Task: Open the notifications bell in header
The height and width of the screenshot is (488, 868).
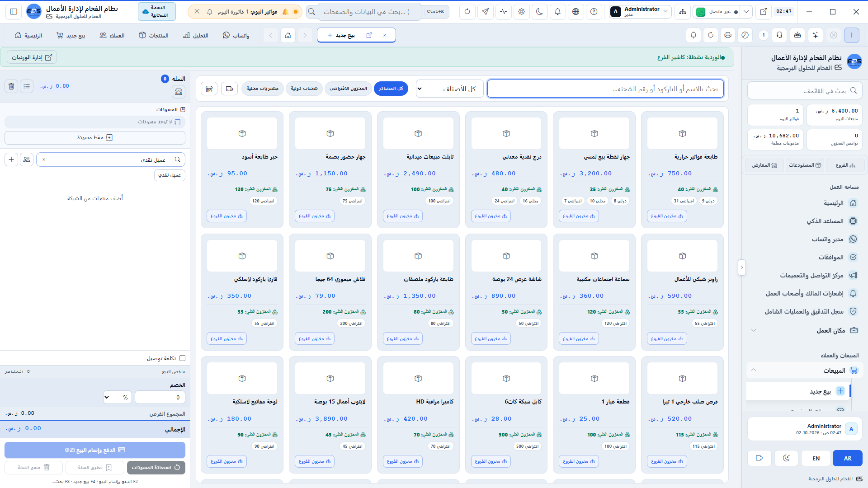Action: click(557, 12)
